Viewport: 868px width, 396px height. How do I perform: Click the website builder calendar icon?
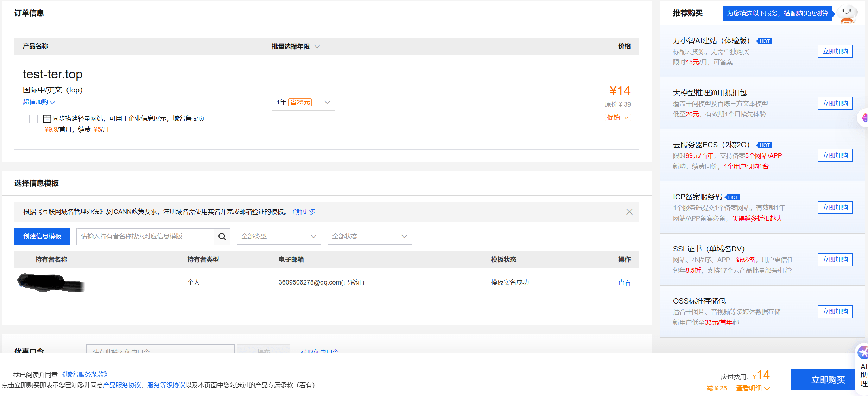[x=47, y=119]
